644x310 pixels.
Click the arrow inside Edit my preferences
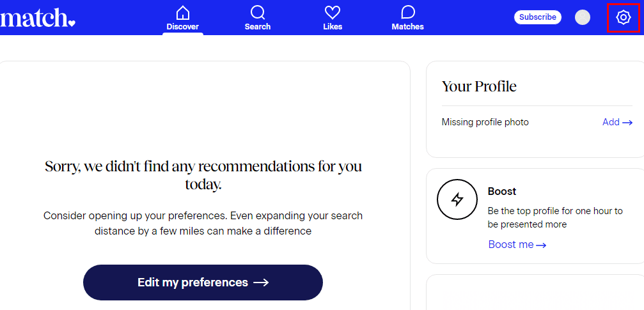click(x=261, y=283)
